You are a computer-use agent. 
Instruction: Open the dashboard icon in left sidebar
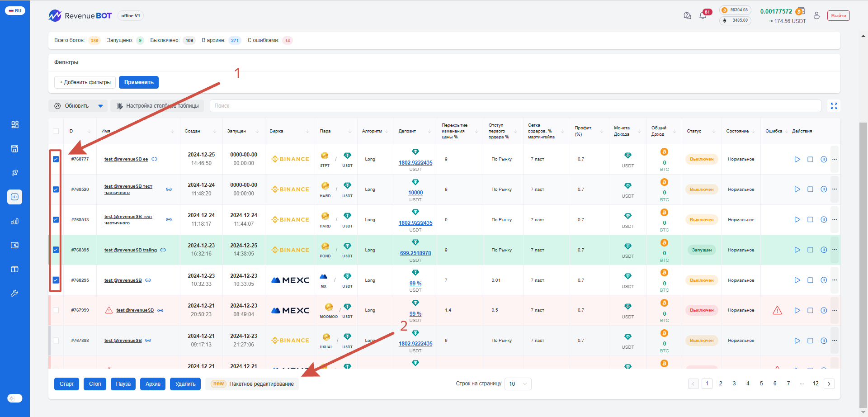(x=15, y=124)
